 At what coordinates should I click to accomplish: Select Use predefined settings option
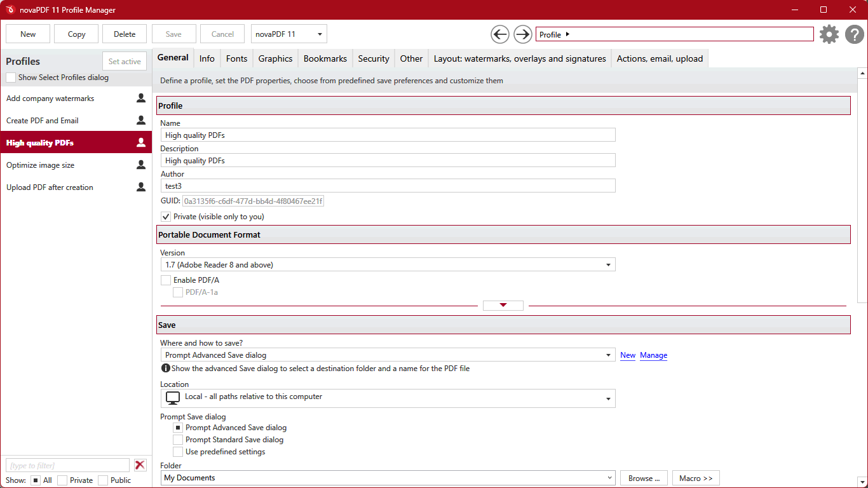[178, 452]
